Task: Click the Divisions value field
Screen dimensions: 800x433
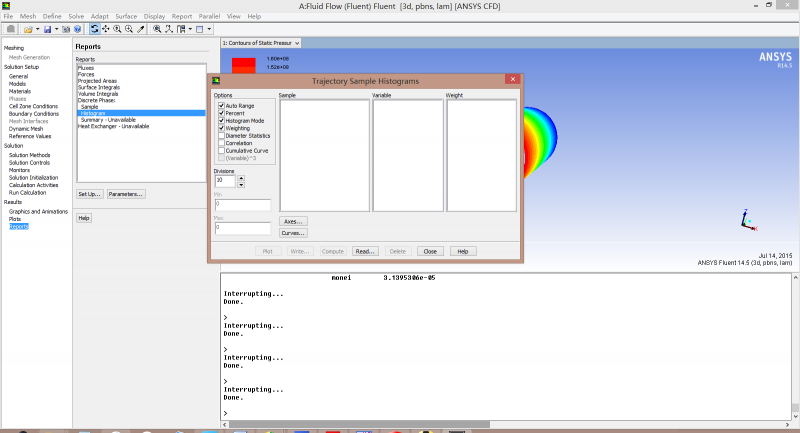Action: (x=225, y=181)
